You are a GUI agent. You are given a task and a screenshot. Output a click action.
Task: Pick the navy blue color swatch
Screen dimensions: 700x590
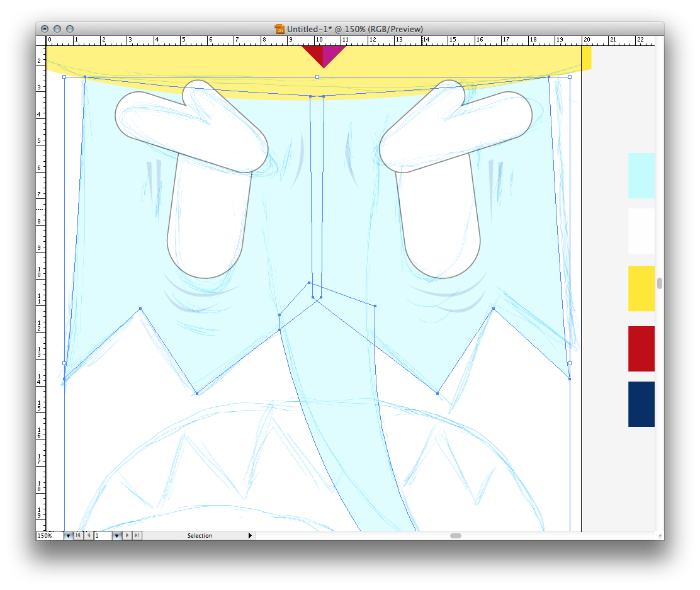(x=641, y=404)
